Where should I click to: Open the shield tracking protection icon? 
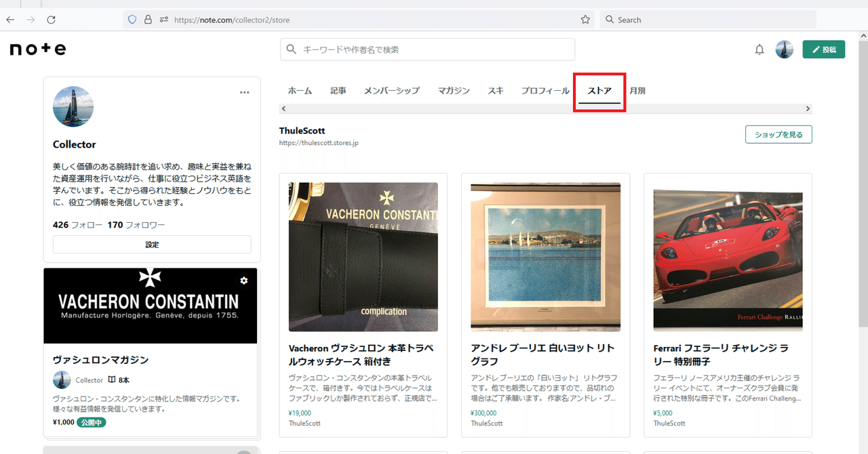(132, 20)
